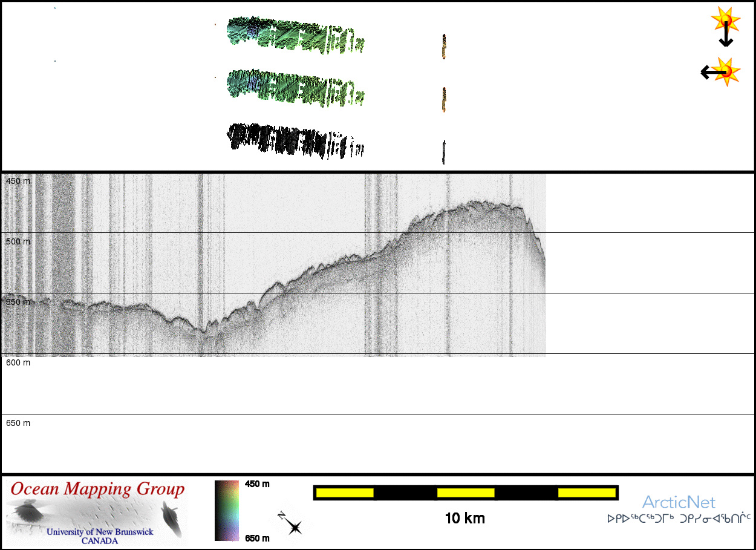Click the 600 m depth axis label
The image size is (756, 550).
18,362
